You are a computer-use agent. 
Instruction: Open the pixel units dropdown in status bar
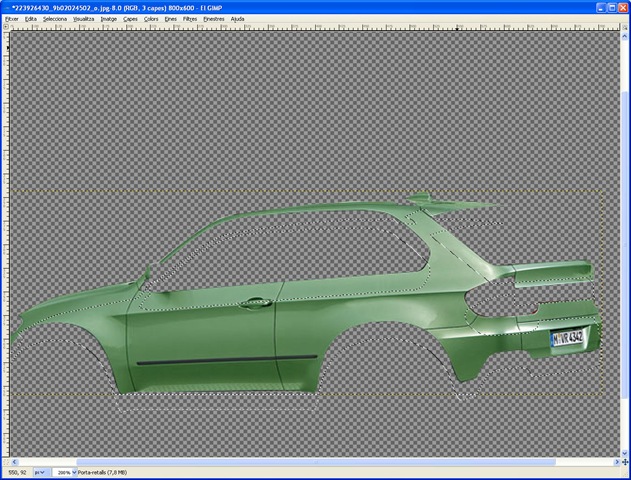pos(41,472)
